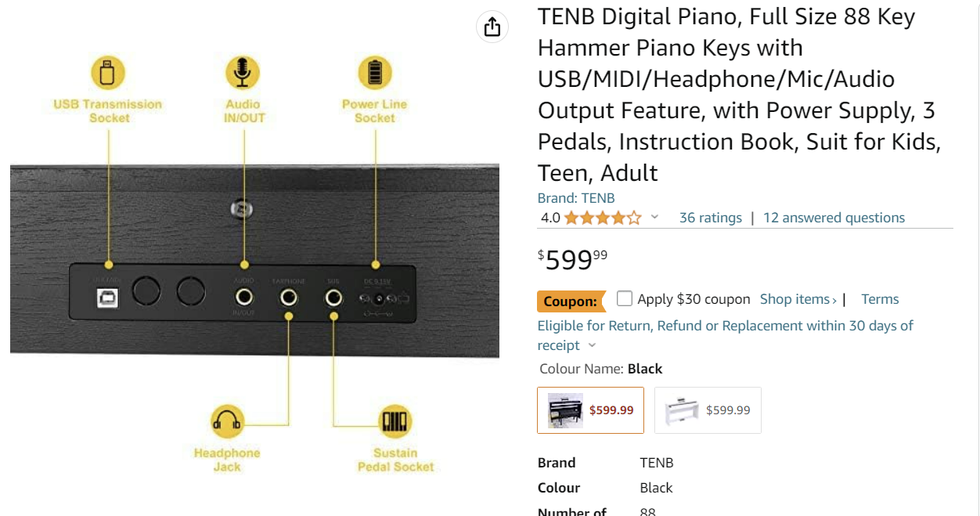Viewport: 980px width, 516px height.
Task: Expand the return eligibility details chevron
Action: [592, 346]
